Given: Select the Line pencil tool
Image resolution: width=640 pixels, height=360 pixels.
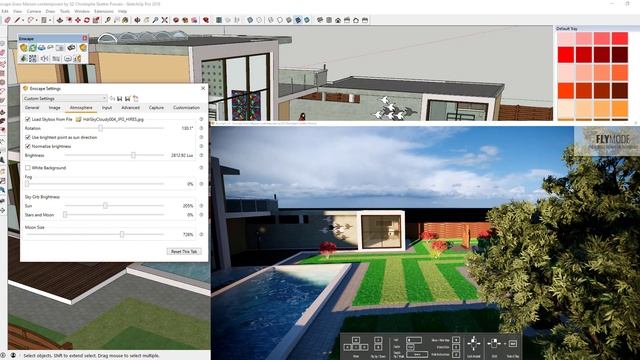Looking at the screenshot, I should [17, 20].
